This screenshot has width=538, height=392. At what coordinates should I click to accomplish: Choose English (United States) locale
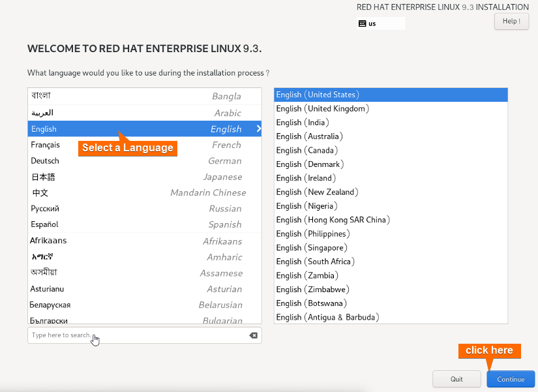[x=391, y=95]
